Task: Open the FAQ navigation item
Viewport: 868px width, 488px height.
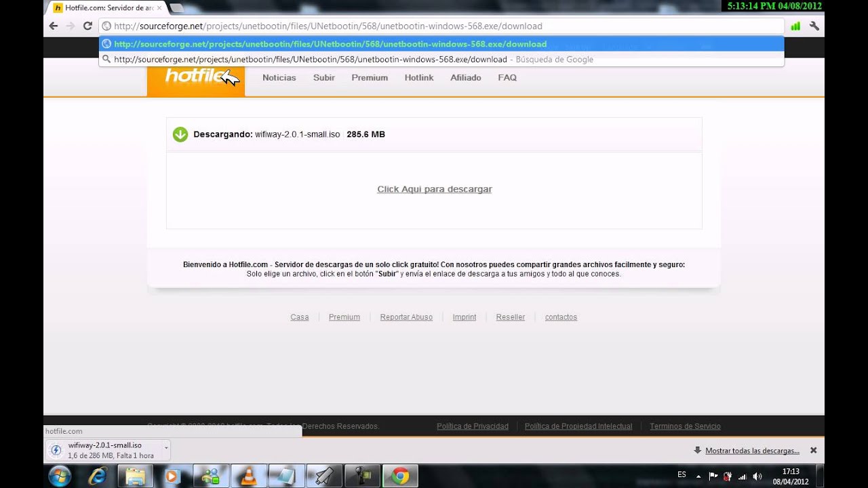Action: (507, 77)
